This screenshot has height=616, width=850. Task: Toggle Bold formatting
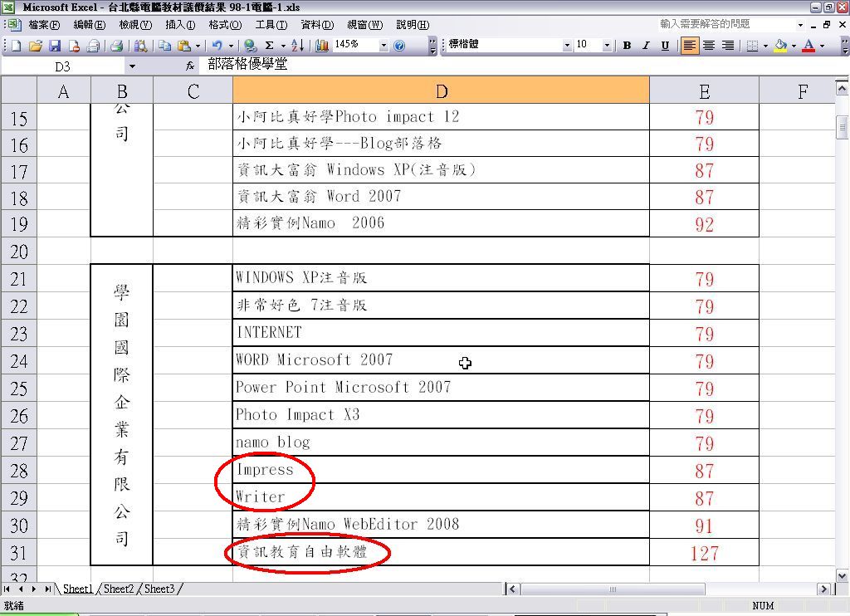[628, 46]
